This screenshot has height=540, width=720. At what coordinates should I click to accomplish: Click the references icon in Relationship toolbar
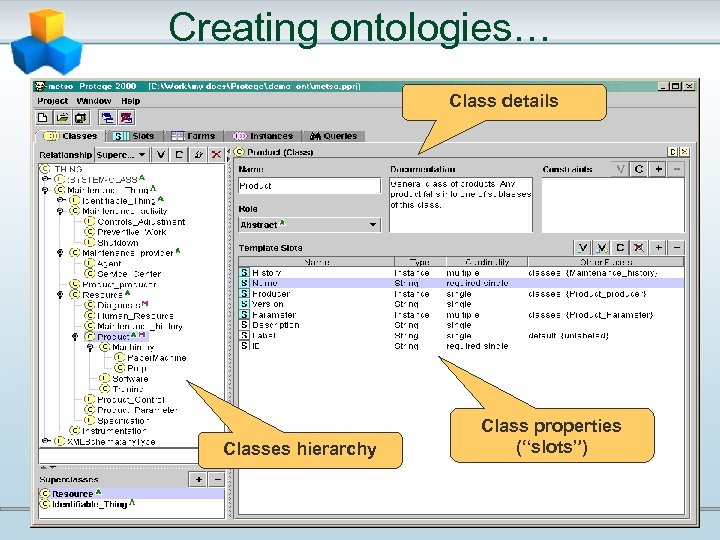198,155
